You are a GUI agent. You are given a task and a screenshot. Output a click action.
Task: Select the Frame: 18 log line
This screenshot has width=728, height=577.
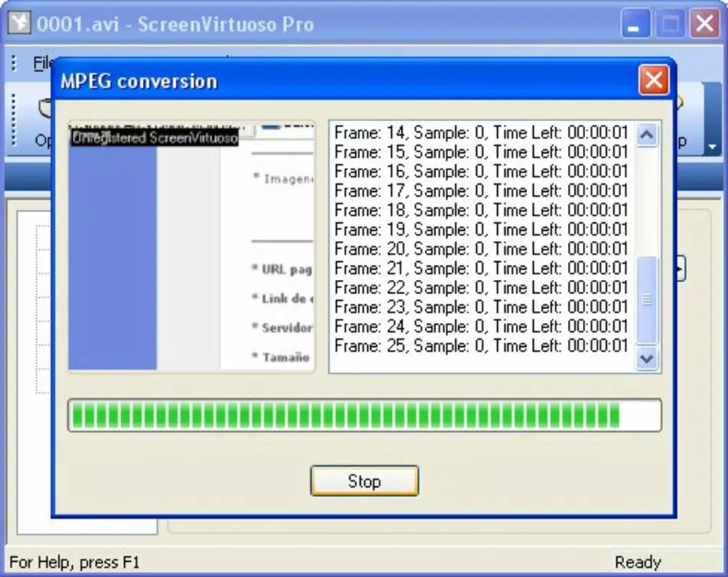481,210
